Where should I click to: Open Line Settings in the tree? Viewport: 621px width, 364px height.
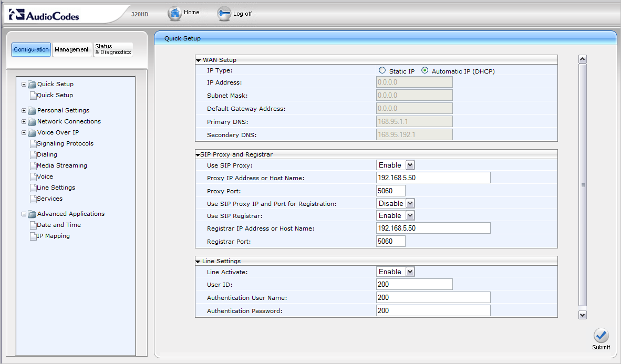tap(56, 188)
